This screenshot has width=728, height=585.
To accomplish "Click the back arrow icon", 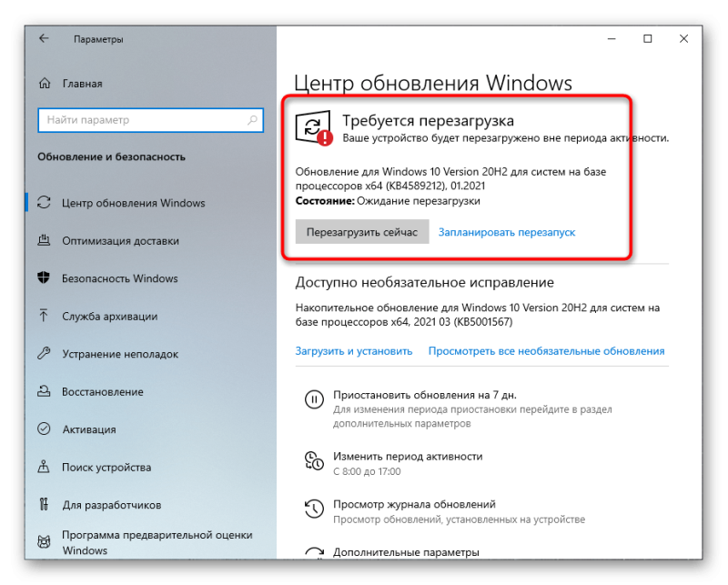I will point(44,38).
